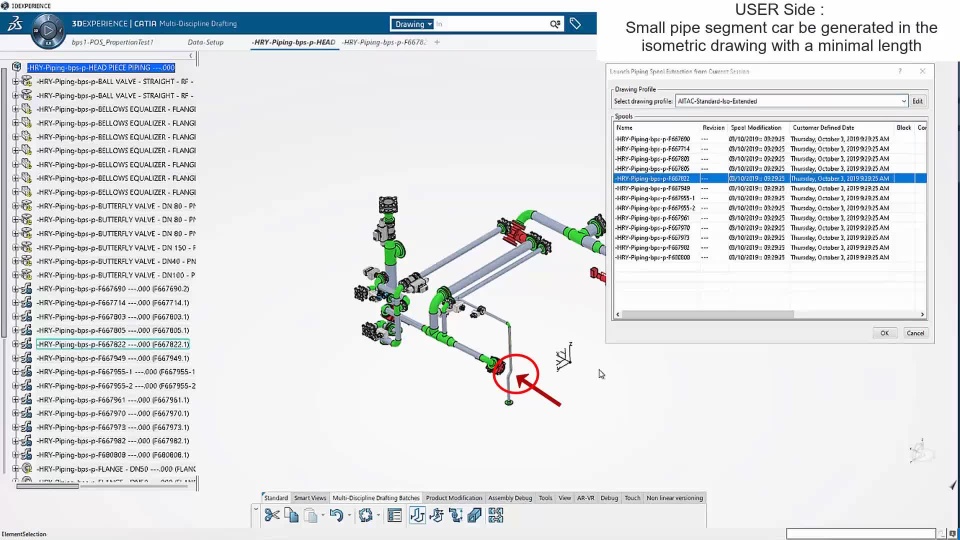
Task: Open the Select drawing profile combo box
Action: pyautogui.click(x=791, y=101)
